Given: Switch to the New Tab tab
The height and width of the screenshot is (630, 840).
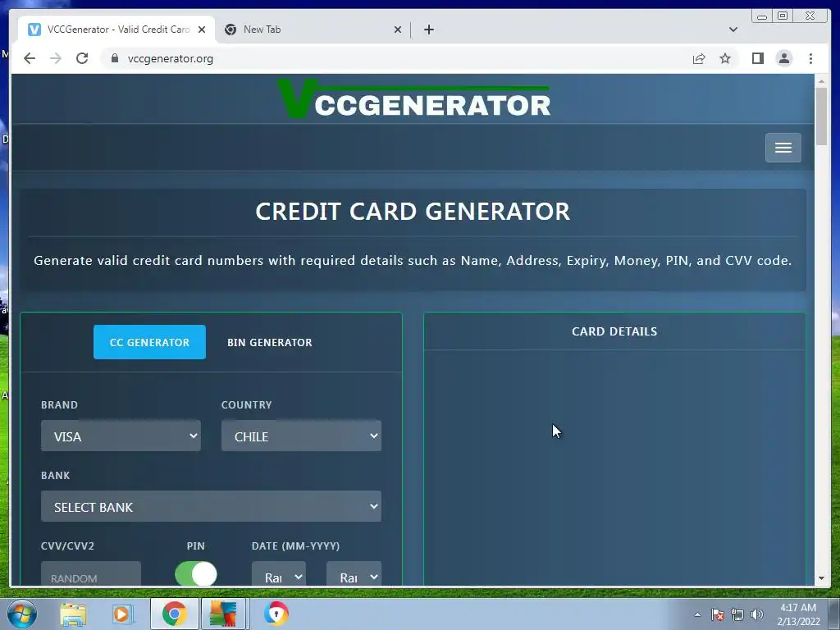Looking at the screenshot, I should [313, 30].
